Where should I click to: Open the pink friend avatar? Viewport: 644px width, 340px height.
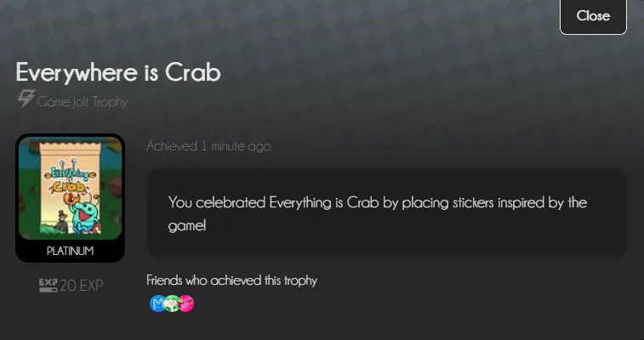click(185, 303)
